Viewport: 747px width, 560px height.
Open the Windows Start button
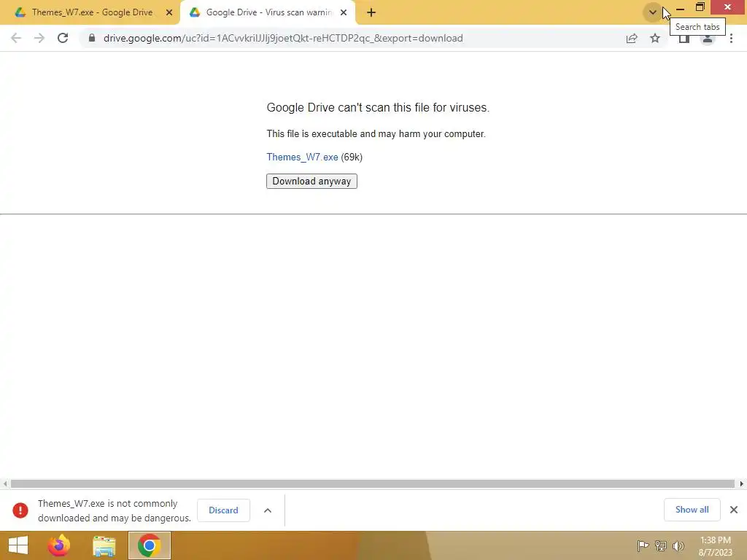pos(18,545)
